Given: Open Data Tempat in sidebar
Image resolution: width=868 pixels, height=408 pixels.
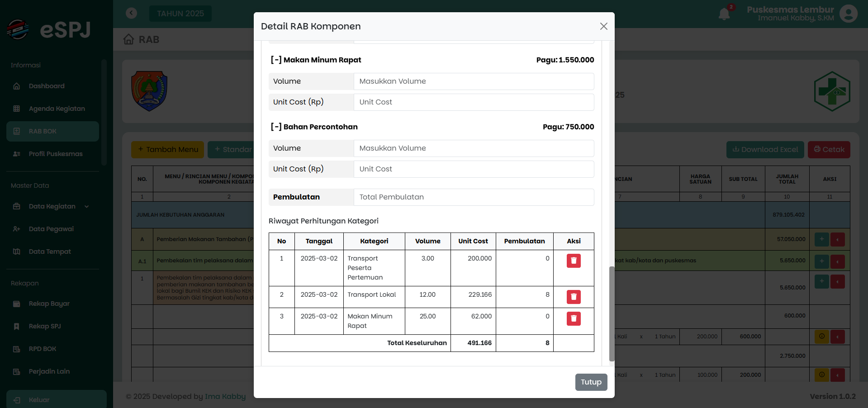Looking at the screenshot, I should click(52, 251).
